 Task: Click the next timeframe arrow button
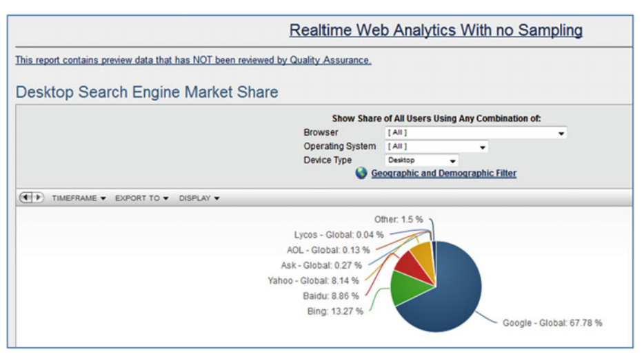pos(38,198)
